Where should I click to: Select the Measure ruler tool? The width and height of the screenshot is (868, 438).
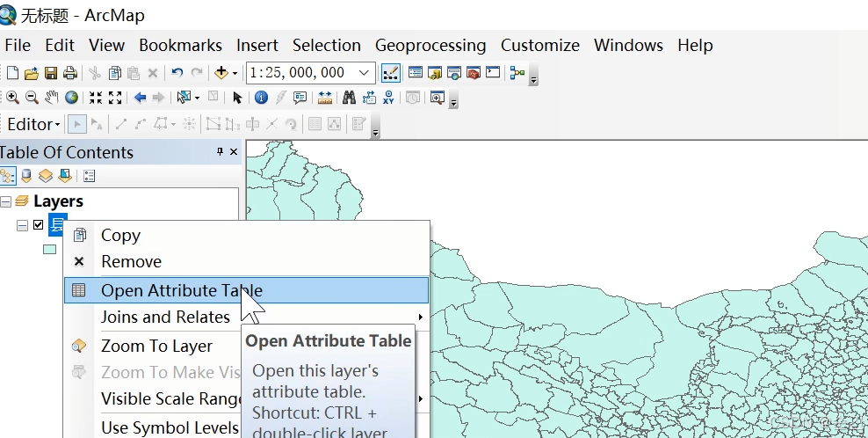(x=325, y=98)
